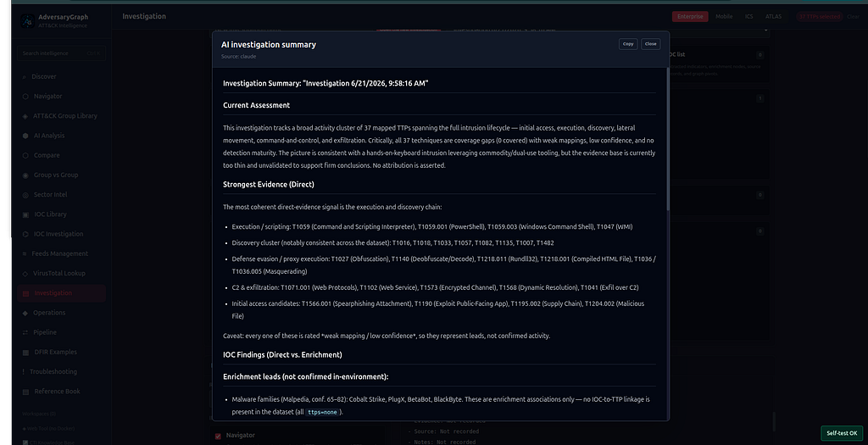The width and height of the screenshot is (868, 445).
Task: Click the IOC Library square icon
Action: (x=25, y=214)
